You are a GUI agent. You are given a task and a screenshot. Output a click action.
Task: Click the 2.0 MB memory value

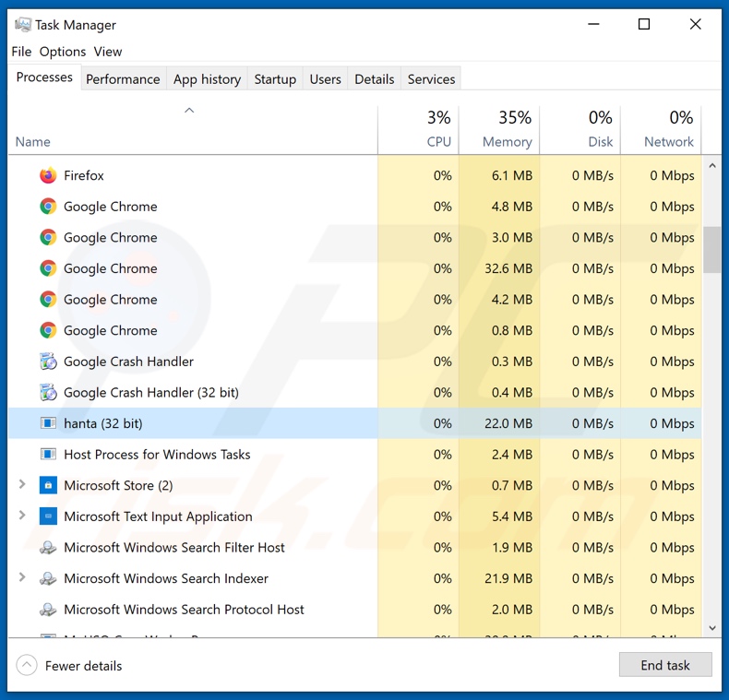point(512,610)
